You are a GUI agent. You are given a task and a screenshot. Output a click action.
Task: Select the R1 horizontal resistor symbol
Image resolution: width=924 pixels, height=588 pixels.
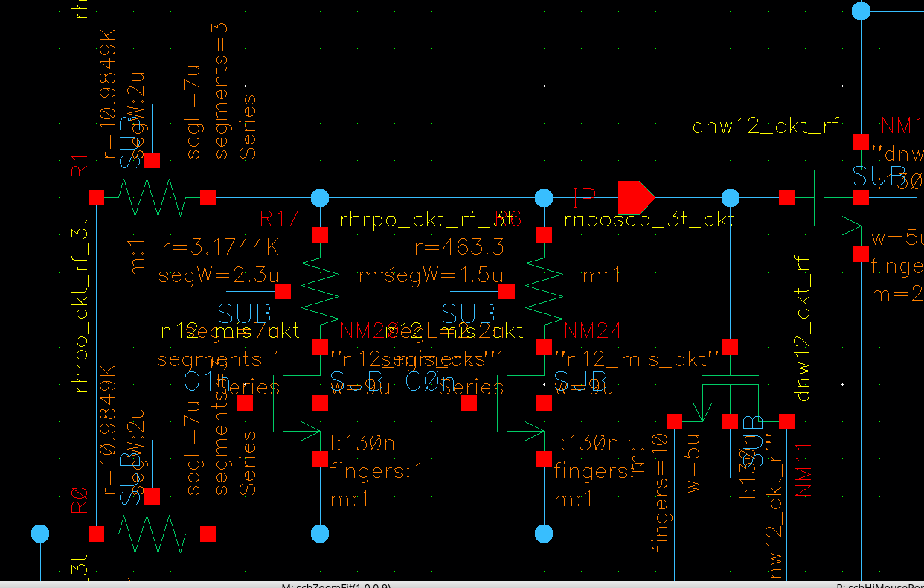[x=152, y=197]
